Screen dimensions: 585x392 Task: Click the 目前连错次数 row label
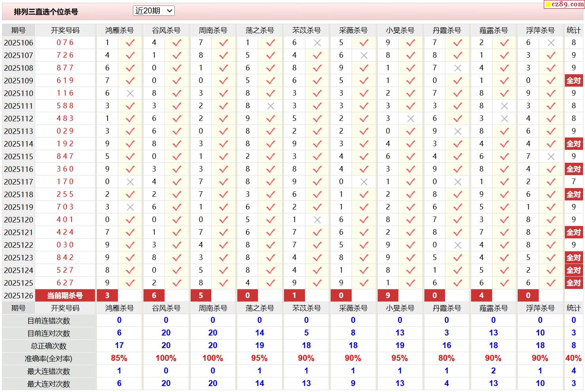49,321
